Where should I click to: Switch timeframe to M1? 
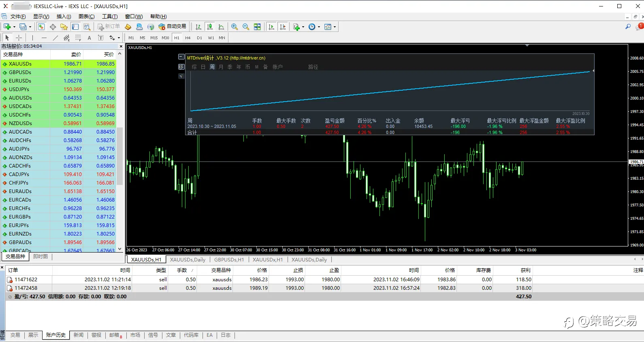[x=131, y=38]
